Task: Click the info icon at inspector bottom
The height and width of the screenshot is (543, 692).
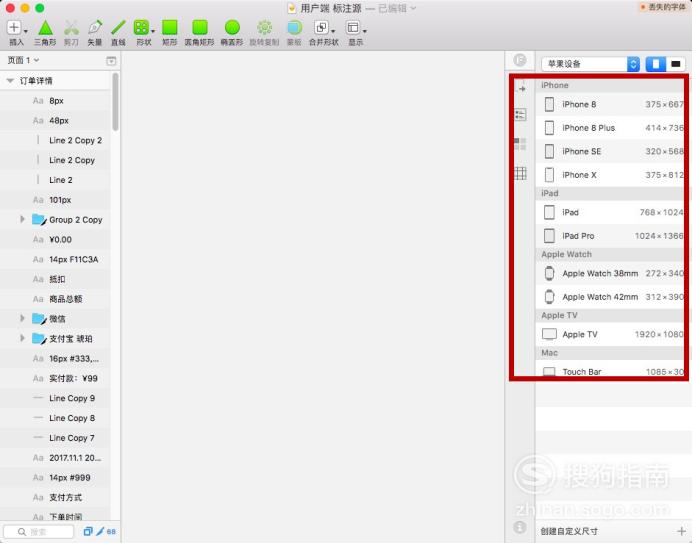Action: coord(520,527)
